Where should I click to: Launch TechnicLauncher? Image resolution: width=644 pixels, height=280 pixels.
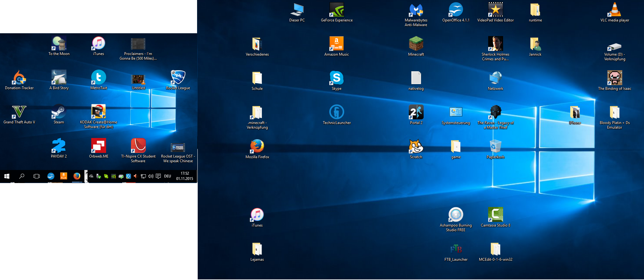(x=337, y=115)
